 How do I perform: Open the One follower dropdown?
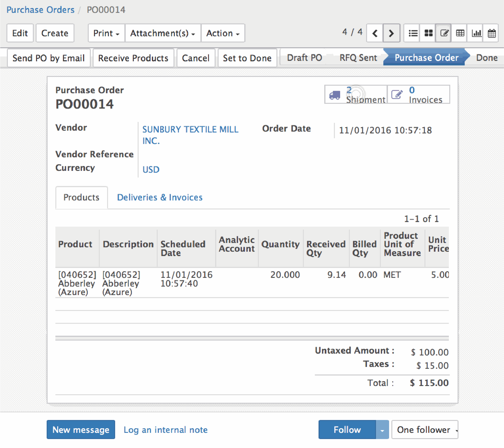tap(425, 430)
